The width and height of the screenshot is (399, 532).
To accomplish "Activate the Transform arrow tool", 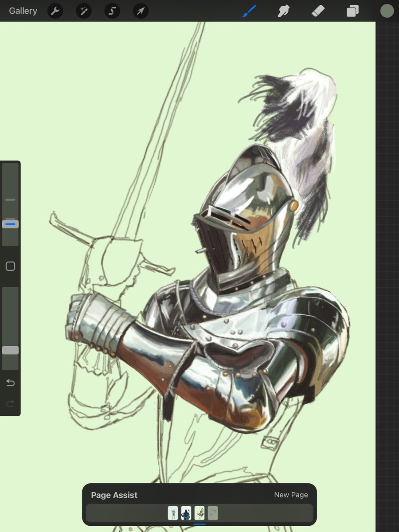I will [140, 11].
